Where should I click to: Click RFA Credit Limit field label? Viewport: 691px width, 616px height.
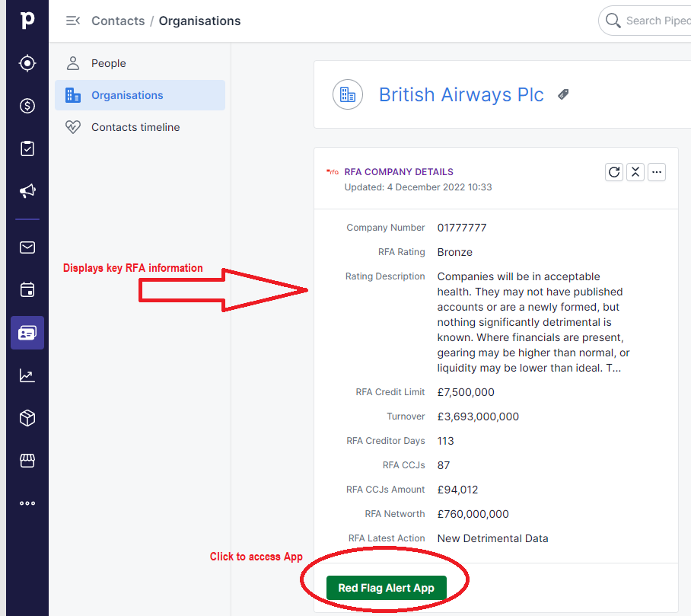coord(390,392)
